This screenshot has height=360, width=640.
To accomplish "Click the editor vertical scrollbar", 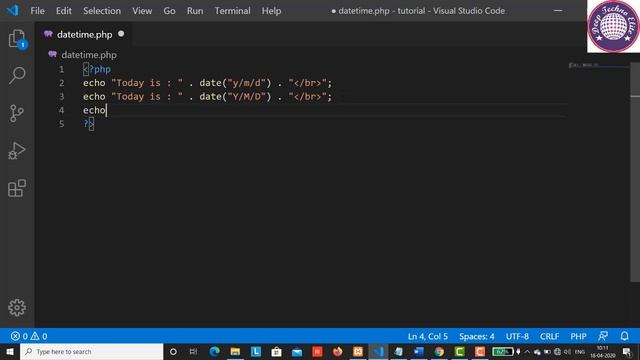I will click(x=635, y=171).
